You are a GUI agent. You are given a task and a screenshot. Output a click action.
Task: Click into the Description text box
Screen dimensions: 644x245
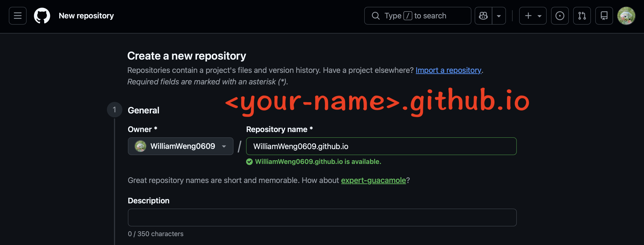[322, 218]
